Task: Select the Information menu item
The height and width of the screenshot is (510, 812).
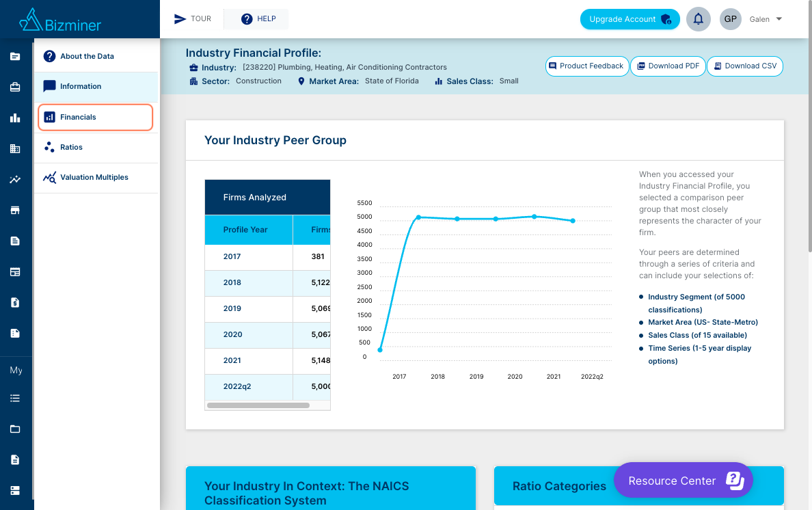Action: click(x=96, y=86)
